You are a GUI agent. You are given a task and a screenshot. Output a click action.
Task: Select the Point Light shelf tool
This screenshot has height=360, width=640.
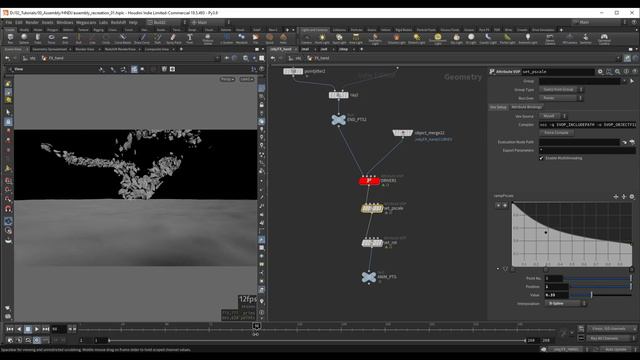(322, 39)
